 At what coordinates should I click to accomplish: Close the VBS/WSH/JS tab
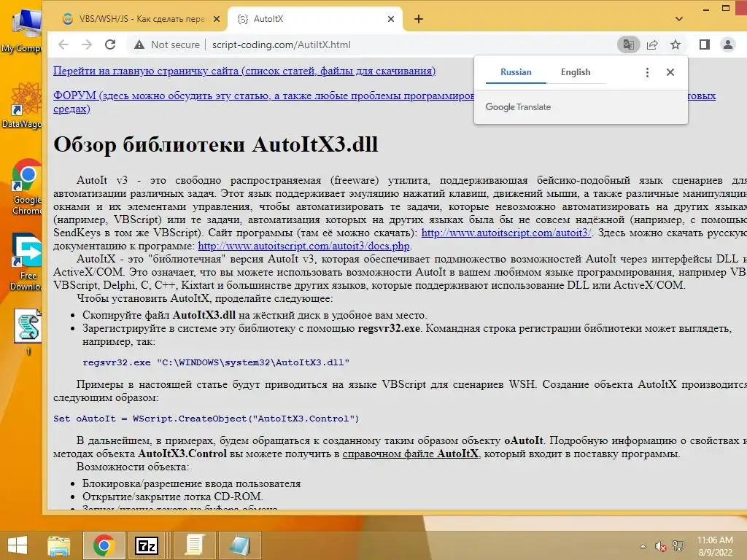point(216,19)
